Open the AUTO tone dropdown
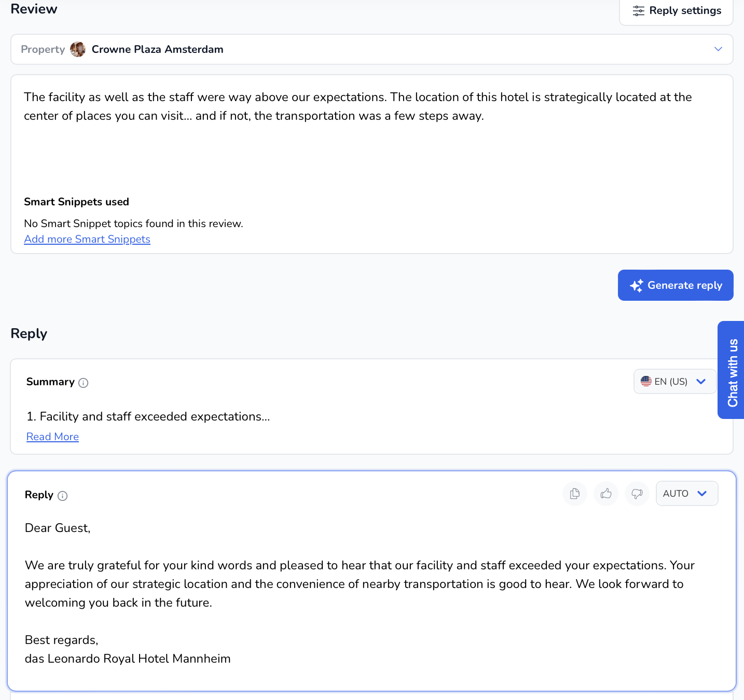This screenshot has height=700, width=744. point(687,494)
